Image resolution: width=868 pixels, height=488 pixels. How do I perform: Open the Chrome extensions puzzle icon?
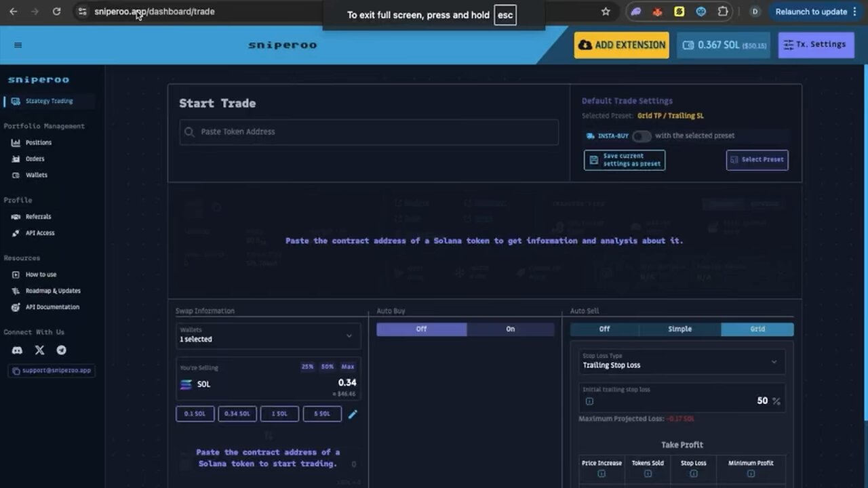[x=723, y=12]
